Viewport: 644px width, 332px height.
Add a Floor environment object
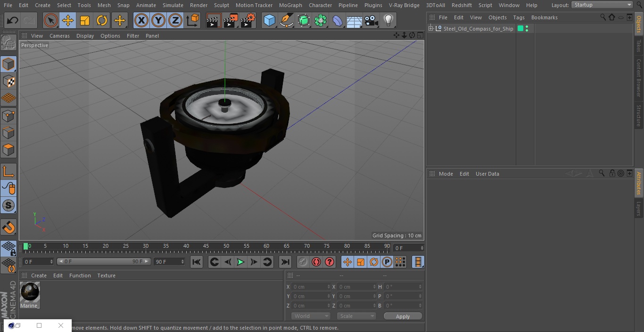[x=355, y=21]
